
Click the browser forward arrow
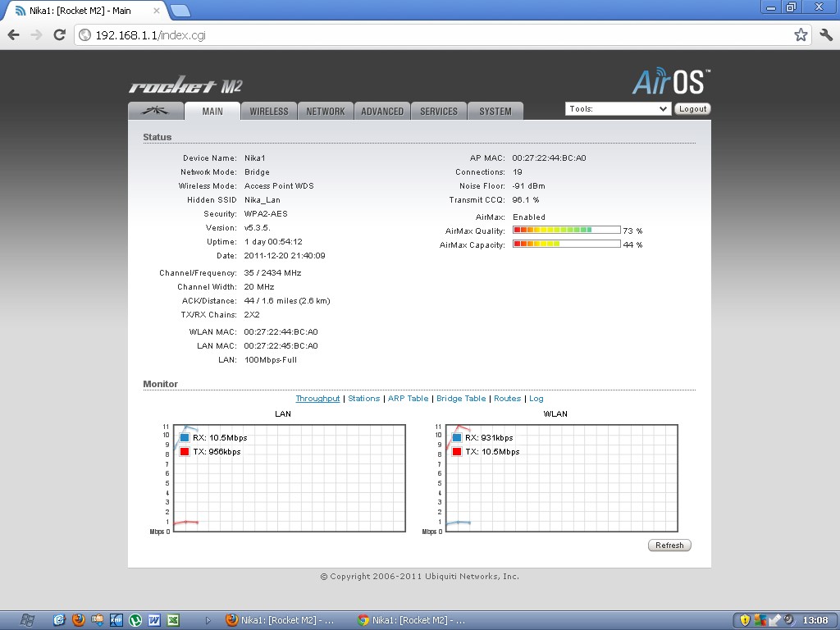click(36, 34)
